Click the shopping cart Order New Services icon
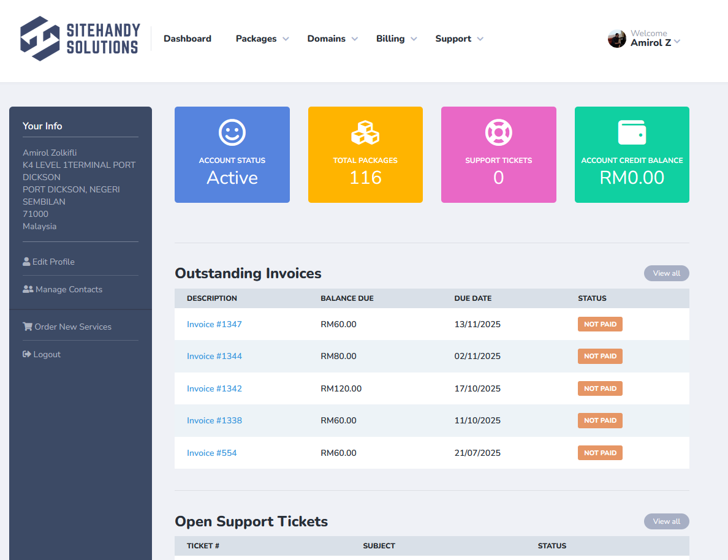 click(27, 326)
